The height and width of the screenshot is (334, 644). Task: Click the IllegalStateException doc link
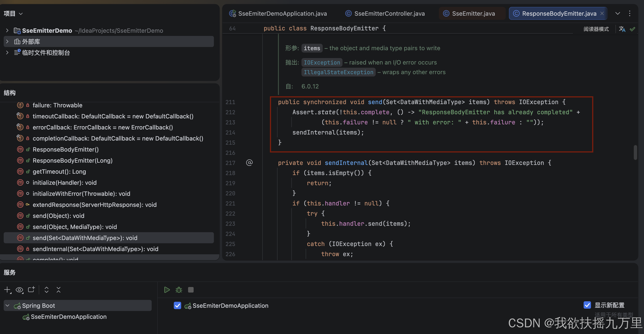click(339, 72)
